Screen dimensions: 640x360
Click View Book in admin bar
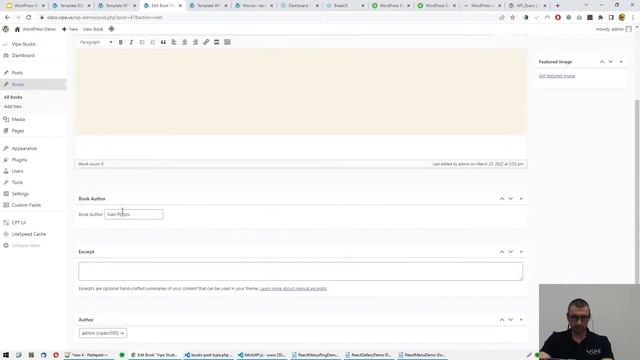point(93,29)
